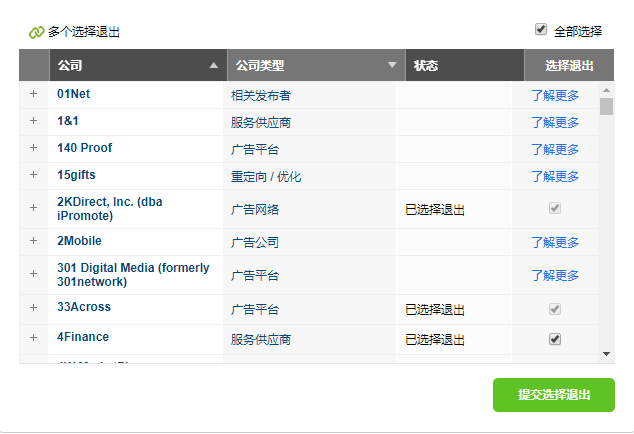Click the chain-link multiple opt-out icon

(37, 32)
